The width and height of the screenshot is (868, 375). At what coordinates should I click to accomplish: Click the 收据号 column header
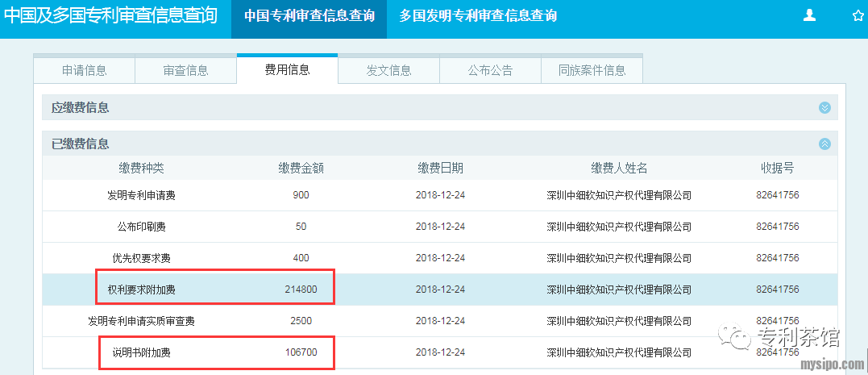pyautogui.click(x=777, y=168)
